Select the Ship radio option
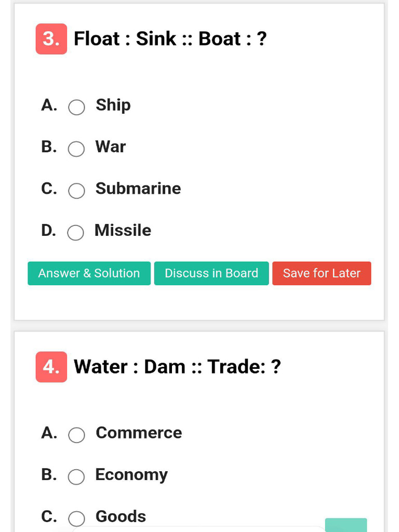 point(77,108)
